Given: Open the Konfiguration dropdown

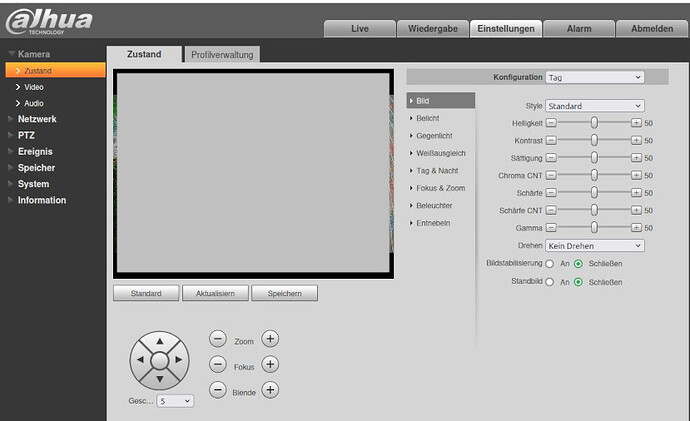Looking at the screenshot, I should [x=595, y=77].
